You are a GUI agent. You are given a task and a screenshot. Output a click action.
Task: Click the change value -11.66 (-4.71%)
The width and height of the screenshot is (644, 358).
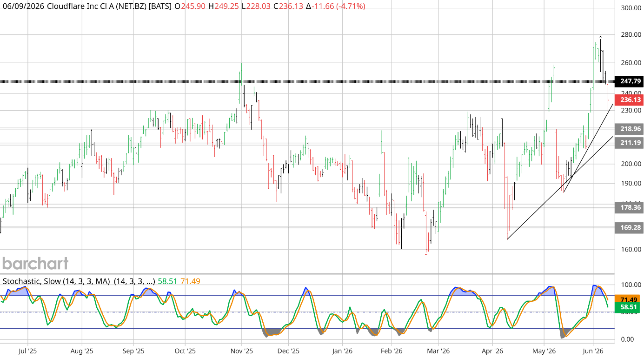tap(336, 7)
